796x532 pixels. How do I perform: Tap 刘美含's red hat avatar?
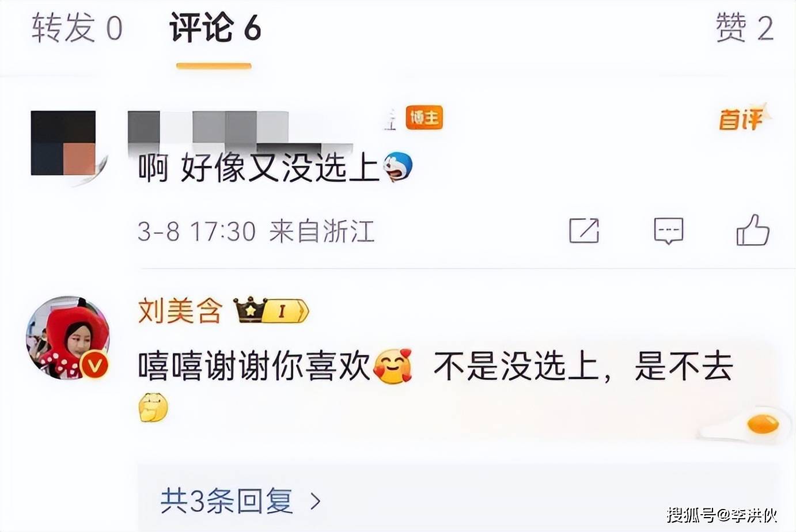click(x=67, y=337)
